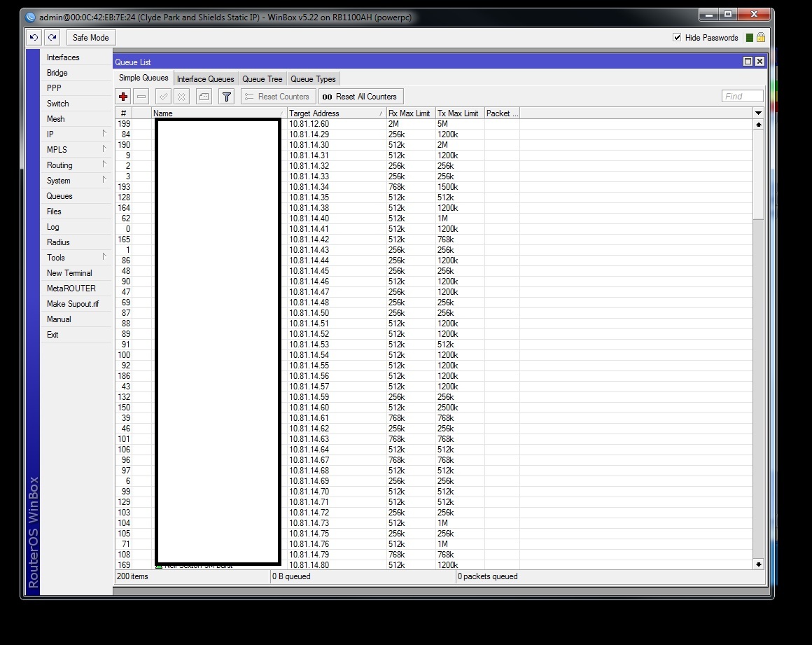Sort by the # column header
The image size is (812, 645).
pos(123,113)
